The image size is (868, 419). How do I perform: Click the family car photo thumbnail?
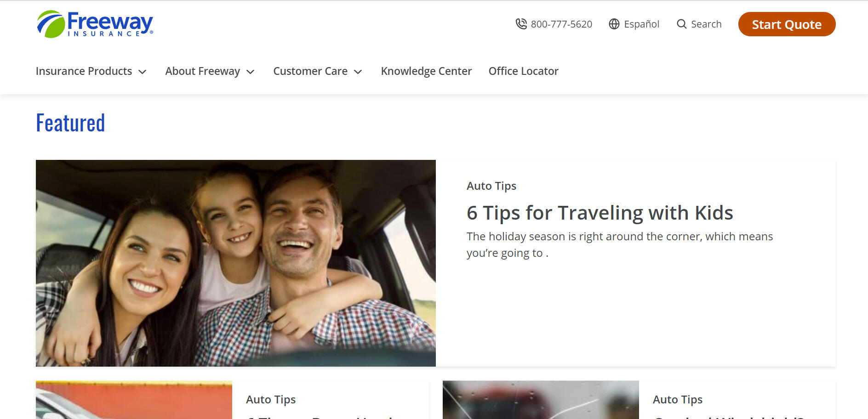235,263
